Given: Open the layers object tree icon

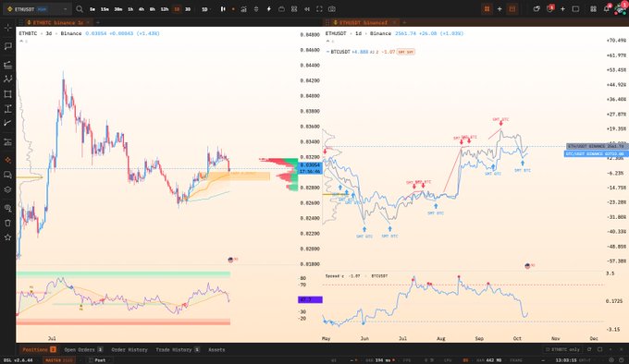Looking at the screenshot, I should (7, 189).
